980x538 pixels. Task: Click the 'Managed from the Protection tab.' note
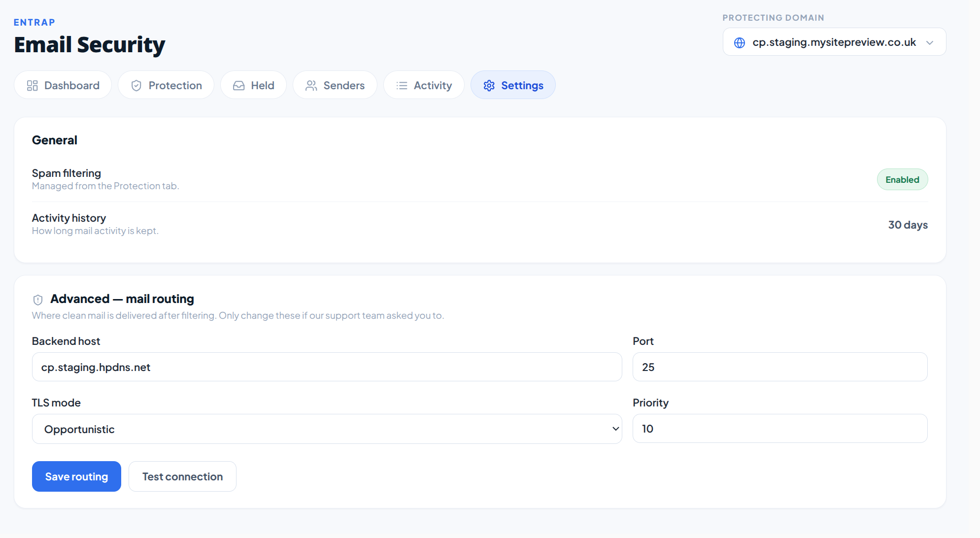(105, 186)
